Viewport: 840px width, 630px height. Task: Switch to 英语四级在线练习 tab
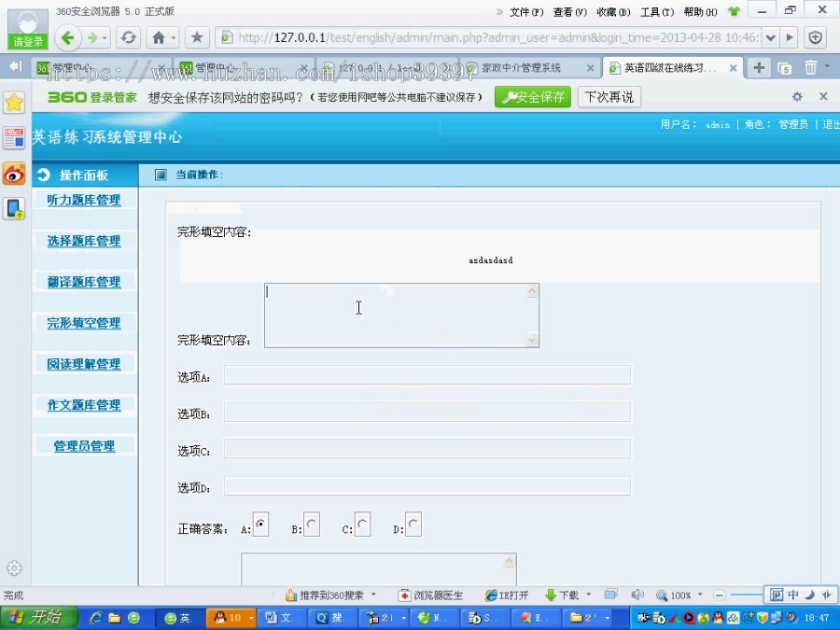point(669,68)
